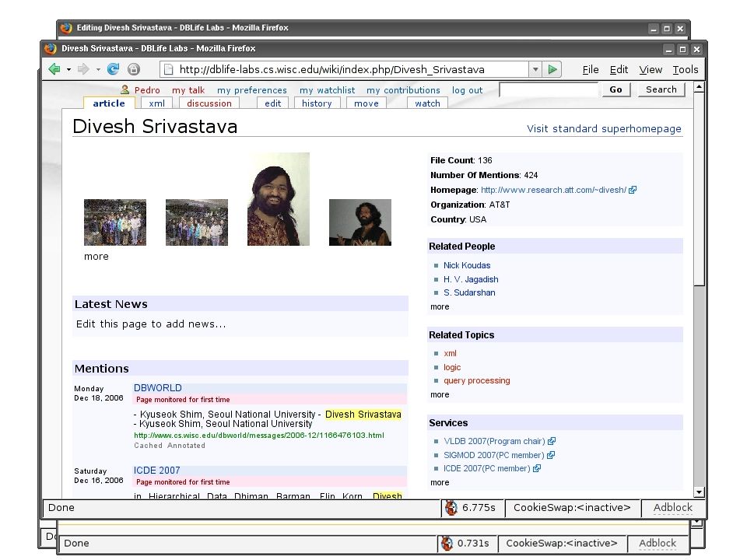
Task: Click into the wiki search input field
Action: 549,89
